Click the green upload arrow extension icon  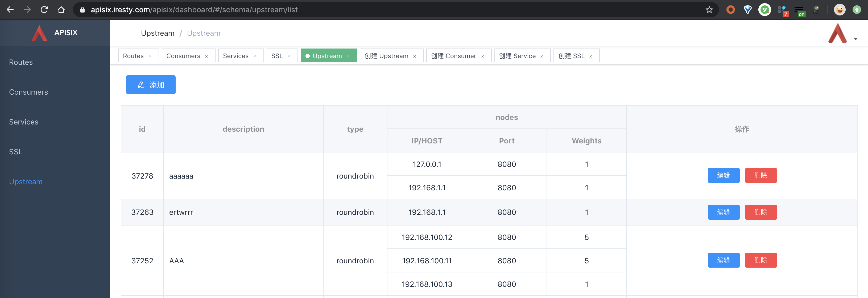point(857,9)
